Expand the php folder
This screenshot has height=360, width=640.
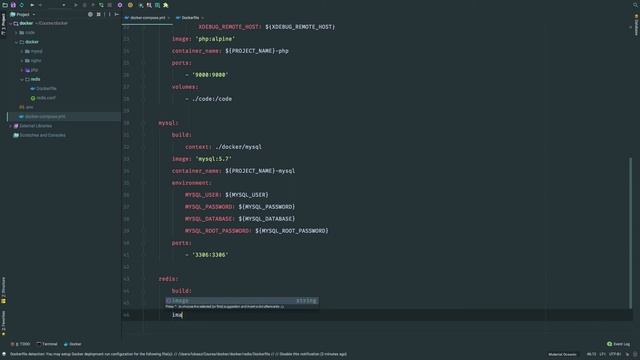pyautogui.click(x=22, y=70)
